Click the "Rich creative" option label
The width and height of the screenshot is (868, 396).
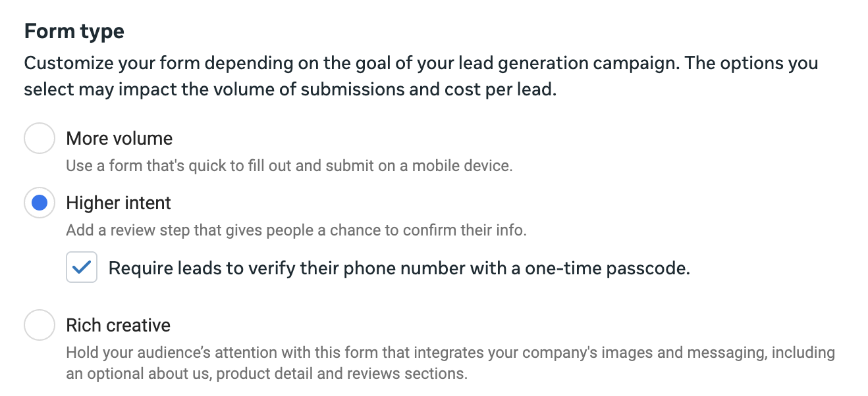click(x=119, y=325)
